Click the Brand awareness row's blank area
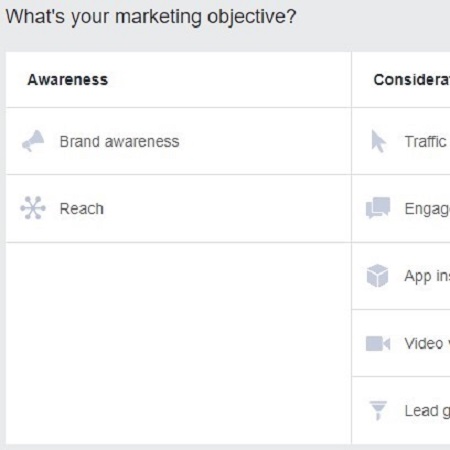 tap(263, 141)
